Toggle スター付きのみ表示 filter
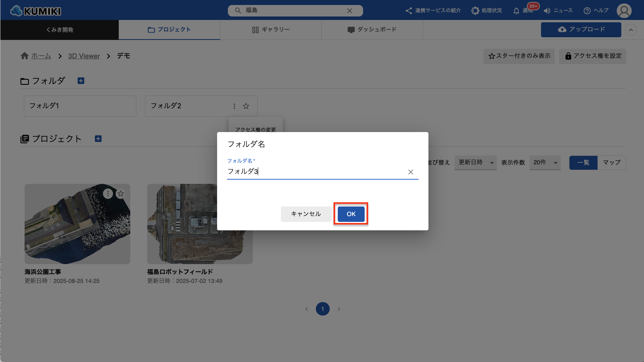The width and height of the screenshot is (644, 362). [519, 56]
